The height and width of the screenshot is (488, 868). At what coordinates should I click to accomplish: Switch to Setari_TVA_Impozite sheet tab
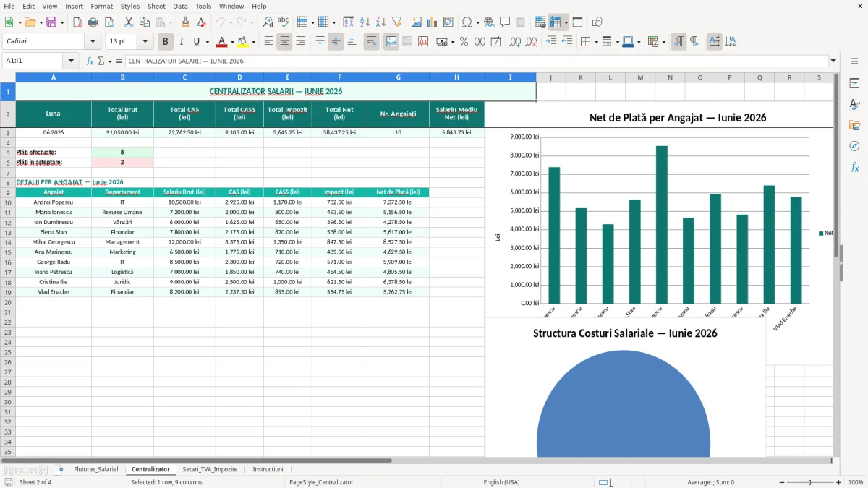tap(210, 470)
